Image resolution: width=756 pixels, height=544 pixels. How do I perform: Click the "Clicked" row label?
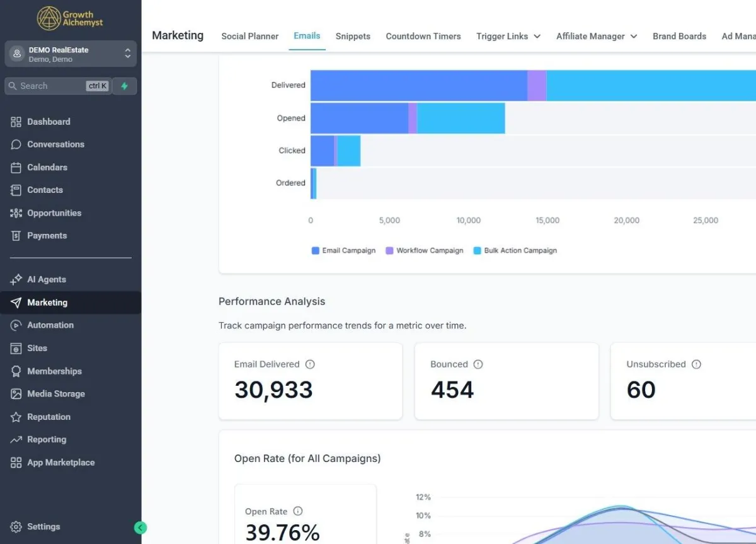pos(292,151)
